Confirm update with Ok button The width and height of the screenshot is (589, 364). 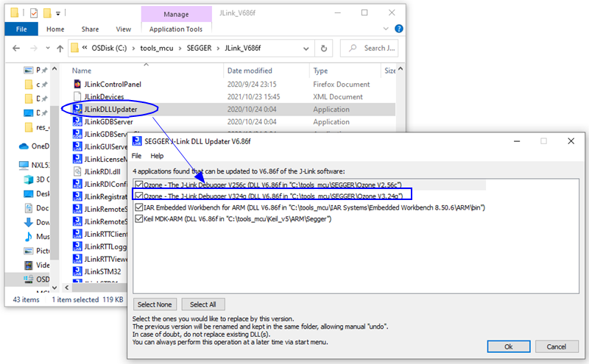tap(509, 346)
